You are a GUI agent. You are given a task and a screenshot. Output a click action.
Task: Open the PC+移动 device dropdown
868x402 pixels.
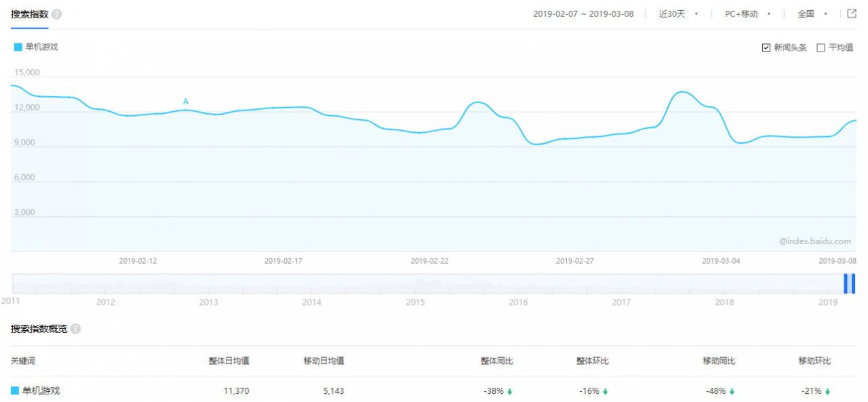coord(748,14)
